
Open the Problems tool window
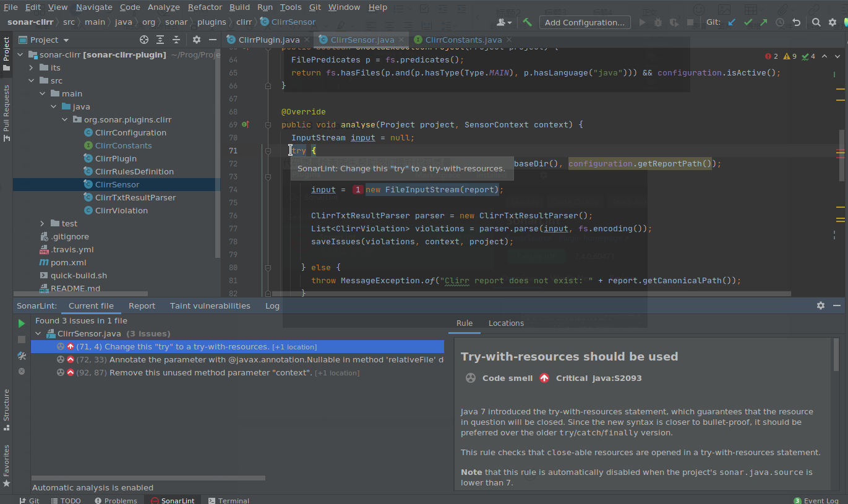[x=115, y=500]
